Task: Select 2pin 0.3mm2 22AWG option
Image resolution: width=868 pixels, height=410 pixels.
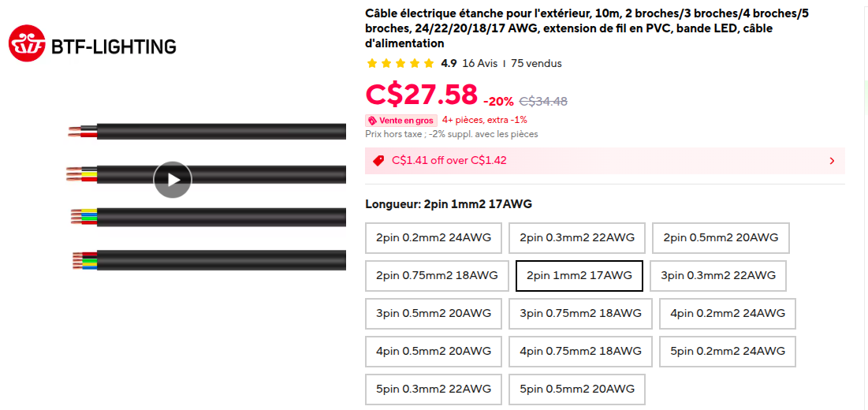Action: 577,237
